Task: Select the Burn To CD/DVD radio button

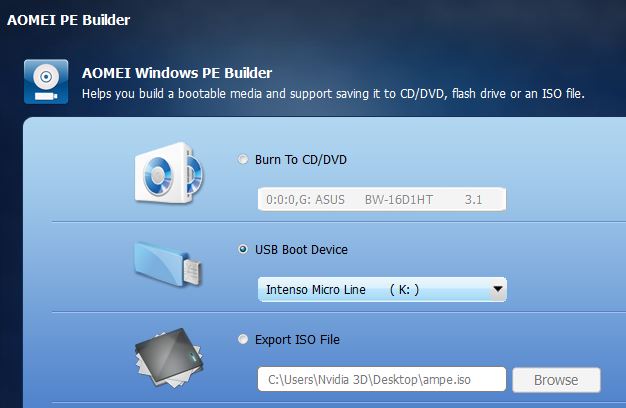Action: point(243,159)
